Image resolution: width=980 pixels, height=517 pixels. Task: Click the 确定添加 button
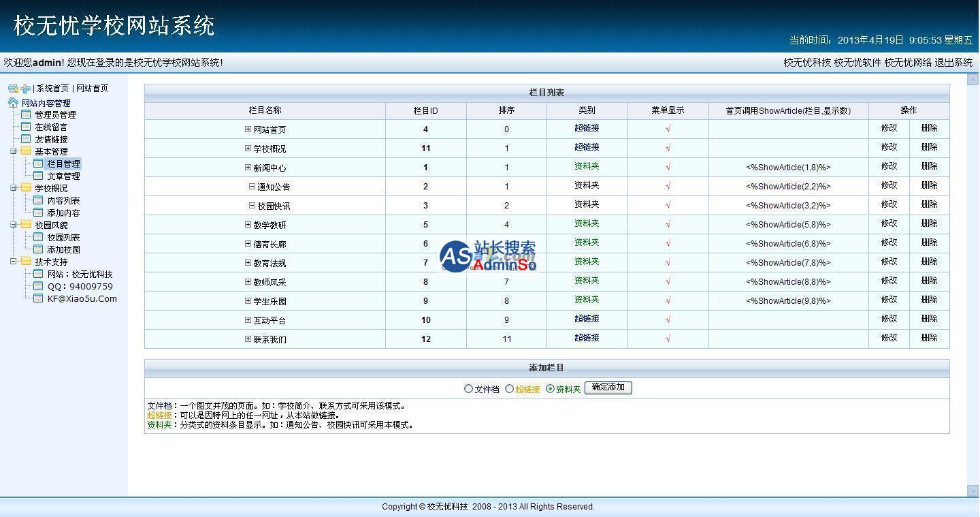608,388
